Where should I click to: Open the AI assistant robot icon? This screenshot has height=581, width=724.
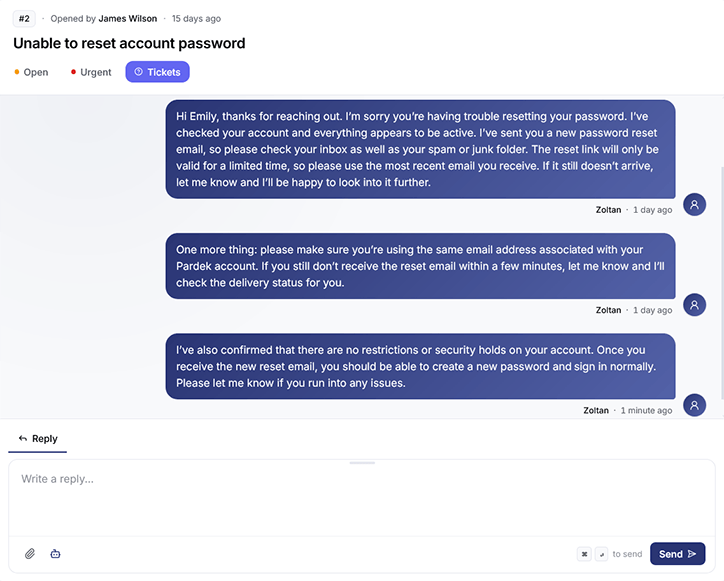tap(55, 553)
